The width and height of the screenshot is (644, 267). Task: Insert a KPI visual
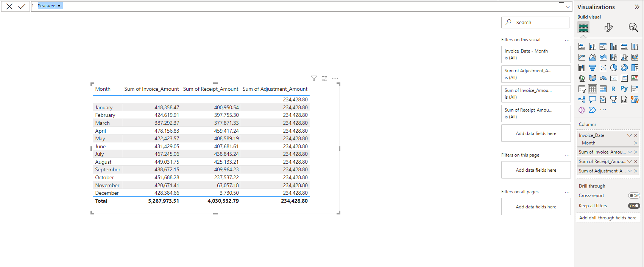635,78
